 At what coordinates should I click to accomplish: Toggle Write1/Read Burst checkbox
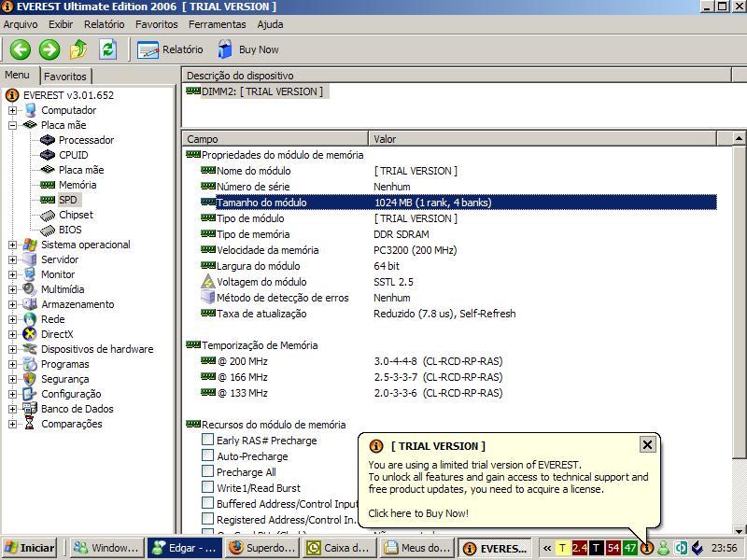tap(207, 487)
